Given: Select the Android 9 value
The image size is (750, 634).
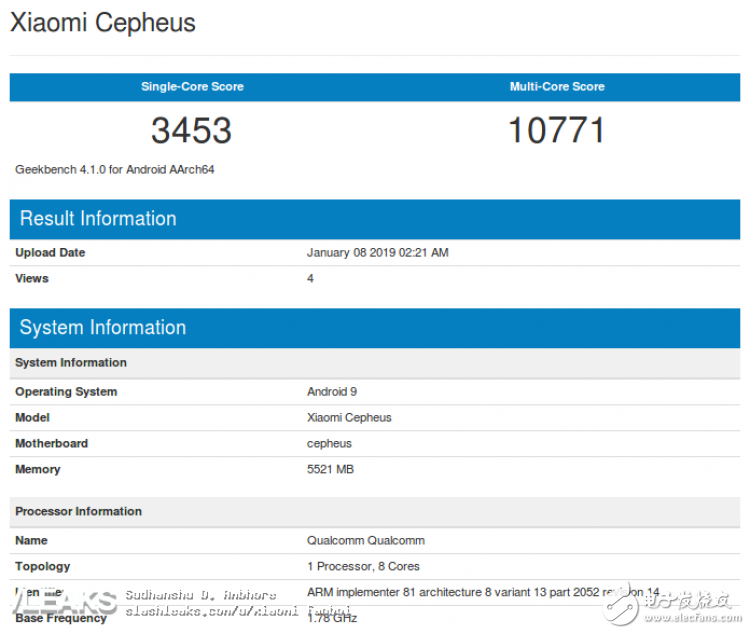Looking at the screenshot, I should [332, 392].
